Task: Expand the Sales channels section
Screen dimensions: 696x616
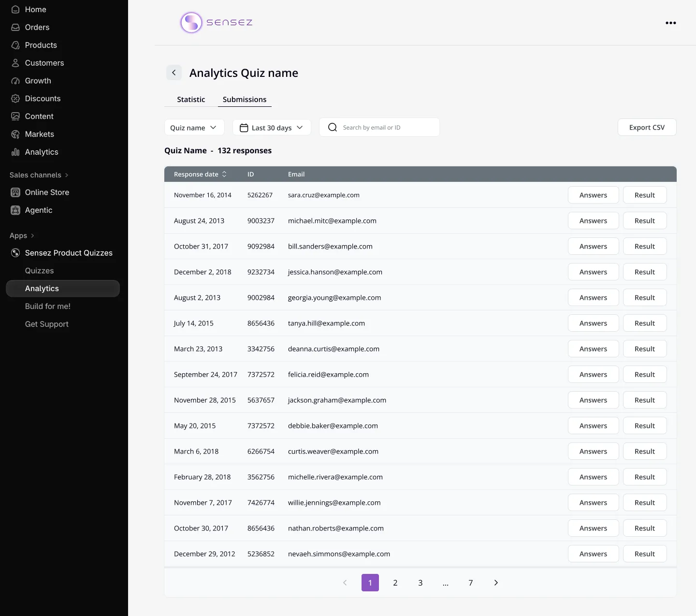Action: (39, 175)
